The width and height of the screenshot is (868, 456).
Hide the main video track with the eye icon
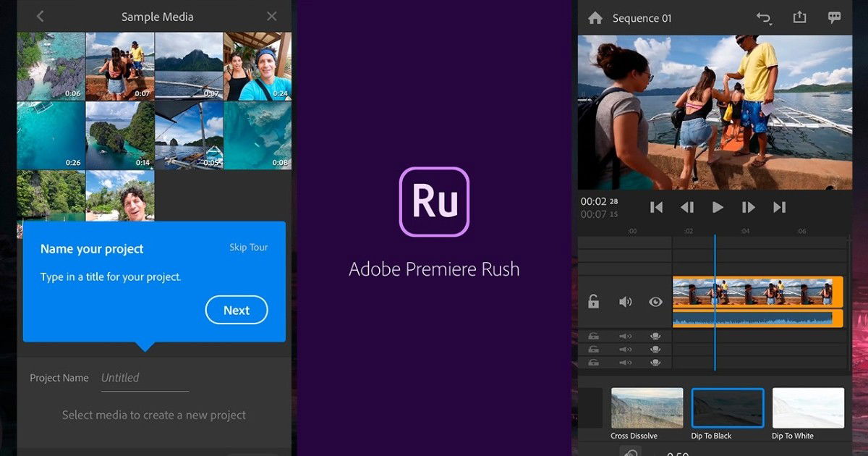pos(655,302)
